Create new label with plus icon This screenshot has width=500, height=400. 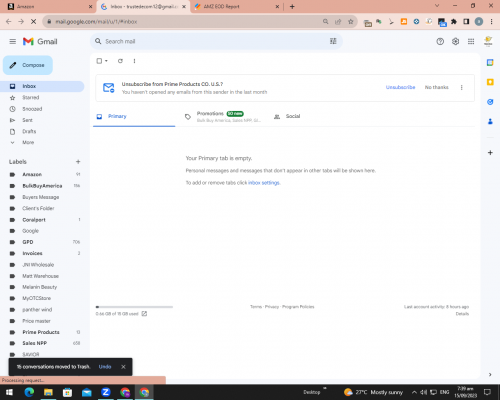coord(78,162)
